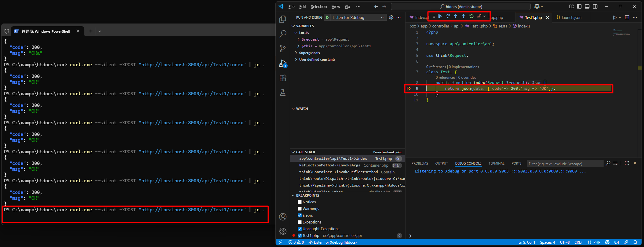This screenshot has width=644, height=247.
Task: Switch to the TERMINAL panel tab
Action: 497,163
